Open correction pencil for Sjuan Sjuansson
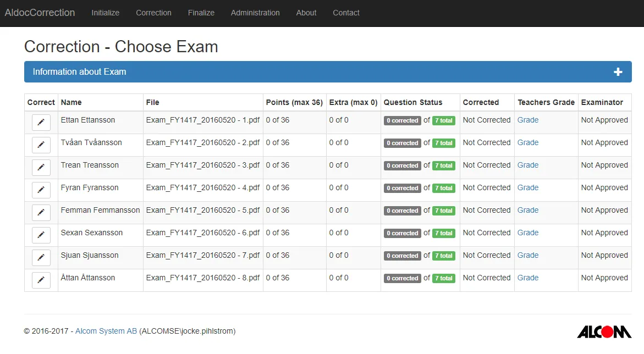644x354 pixels. [x=41, y=258]
